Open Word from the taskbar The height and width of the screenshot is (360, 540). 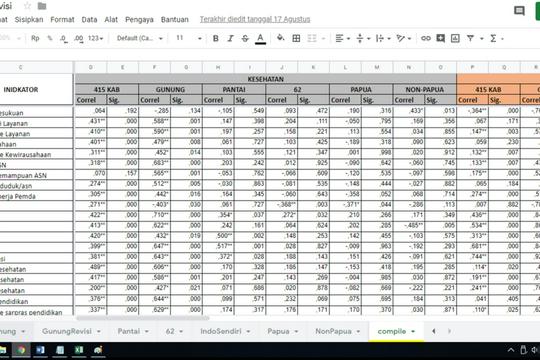click(40, 350)
